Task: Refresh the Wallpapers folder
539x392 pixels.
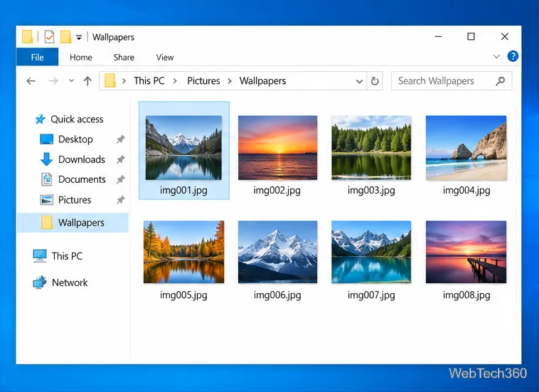Action: (375, 81)
